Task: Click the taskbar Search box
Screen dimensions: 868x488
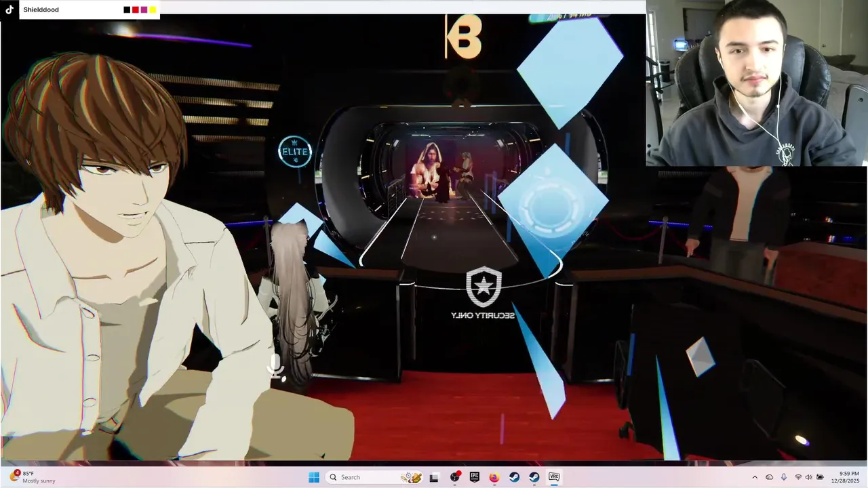Action: tap(375, 477)
